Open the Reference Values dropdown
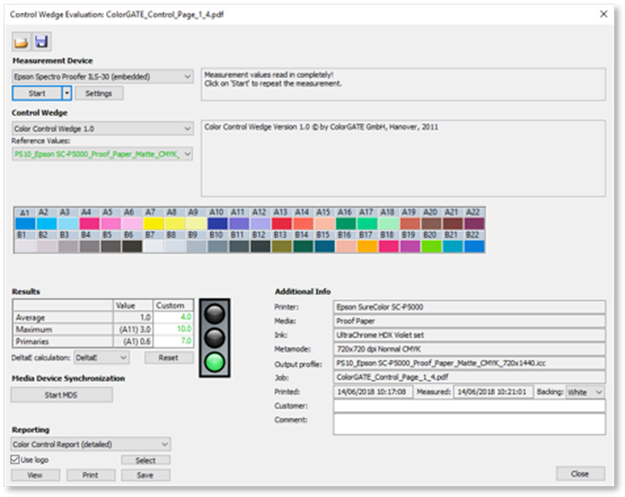This screenshot has height=497, width=625. pos(102,154)
